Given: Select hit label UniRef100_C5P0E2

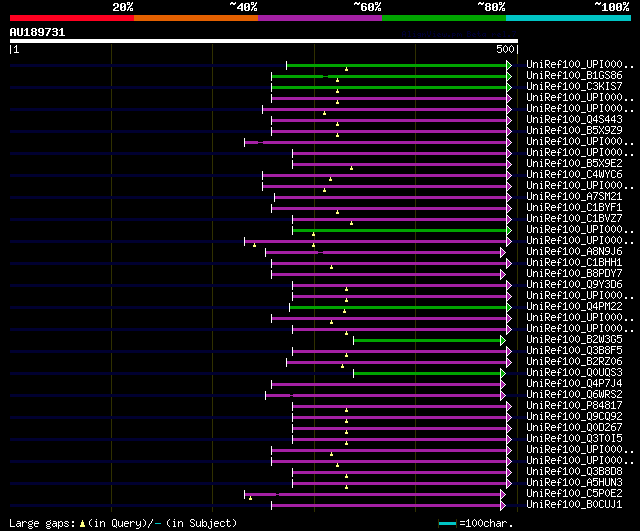Looking at the screenshot, I should click(x=574, y=494).
